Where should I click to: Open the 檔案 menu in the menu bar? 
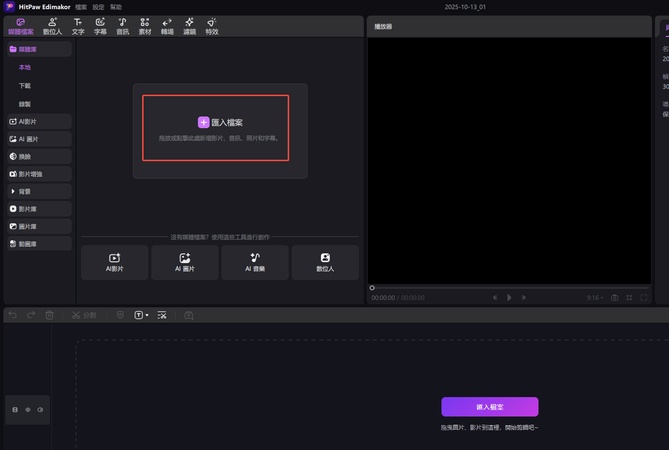[x=81, y=6]
